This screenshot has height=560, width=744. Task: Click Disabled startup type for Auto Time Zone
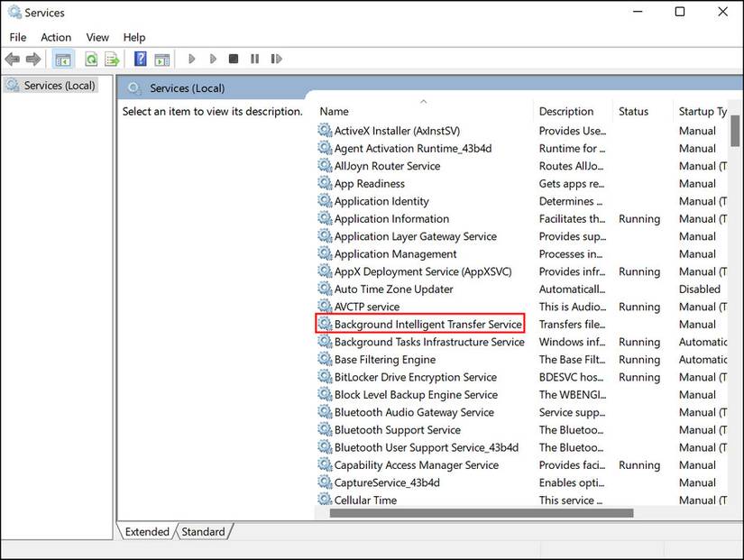700,289
